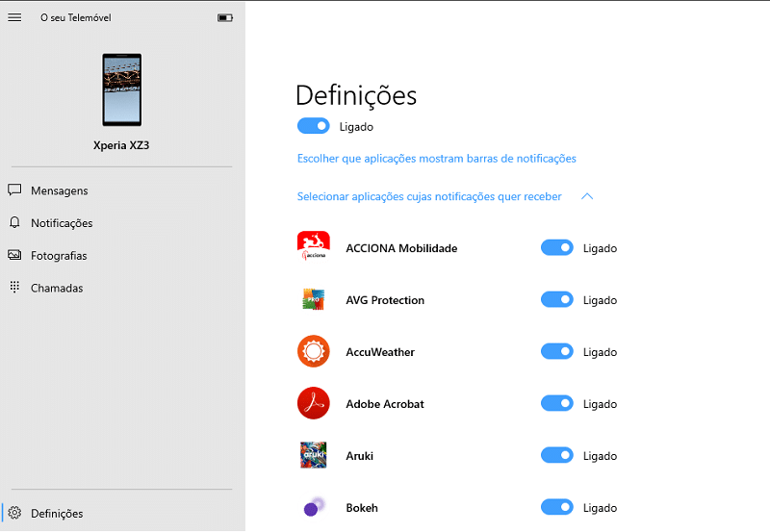Image resolution: width=770 pixels, height=532 pixels.
Task: Open 'Escolher que aplicações mostram barras' link
Action: [x=437, y=159]
